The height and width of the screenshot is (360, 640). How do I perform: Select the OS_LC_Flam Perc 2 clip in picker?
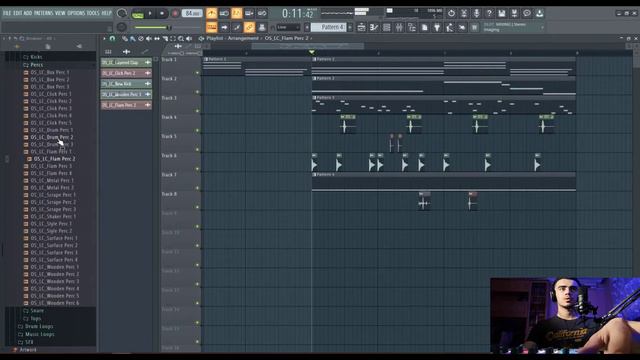tap(126, 105)
